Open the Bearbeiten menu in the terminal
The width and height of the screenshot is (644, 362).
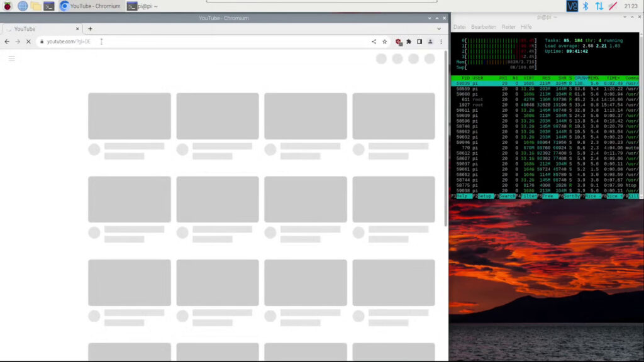pyautogui.click(x=484, y=27)
